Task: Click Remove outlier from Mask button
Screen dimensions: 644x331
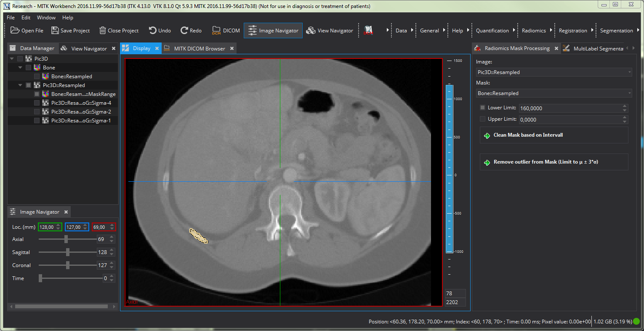Action: coord(554,162)
